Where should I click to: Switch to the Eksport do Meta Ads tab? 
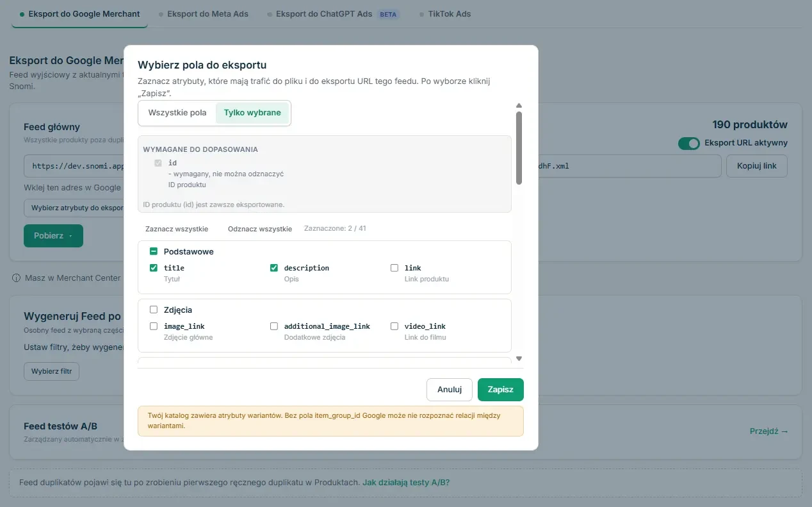coord(204,13)
